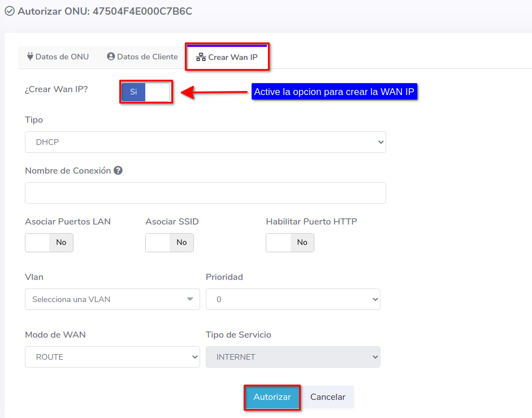This screenshot has width=532, height=418.
Task: Click the Tipo de Servicio INTERNET dropdown
Action: tap(293, 357)
